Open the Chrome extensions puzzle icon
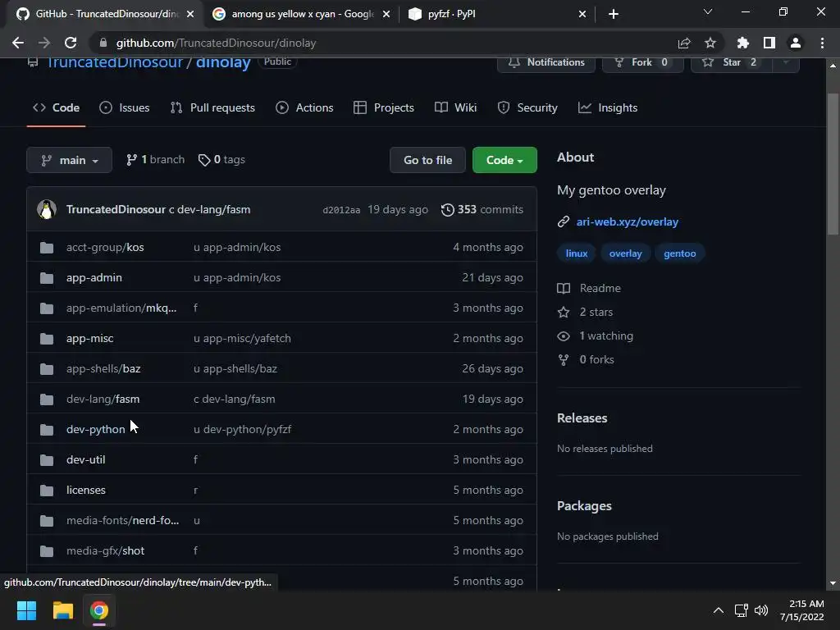This screenshot has height=630, width=840. coord(743,43)
